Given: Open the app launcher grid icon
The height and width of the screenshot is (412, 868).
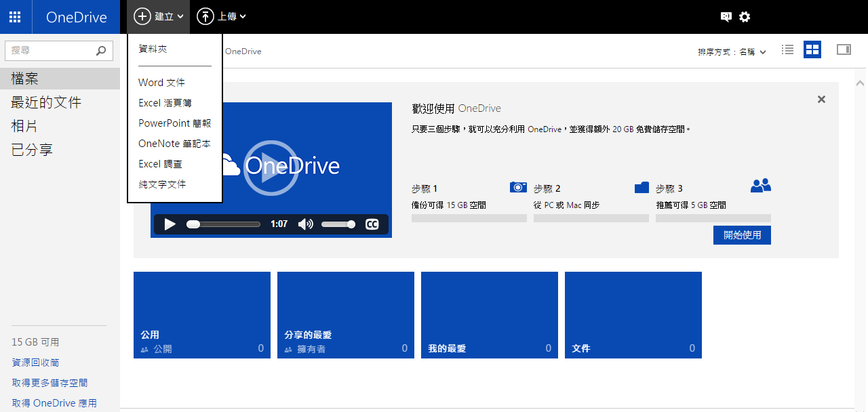Looking at the screenshot, I should (16, 17).
